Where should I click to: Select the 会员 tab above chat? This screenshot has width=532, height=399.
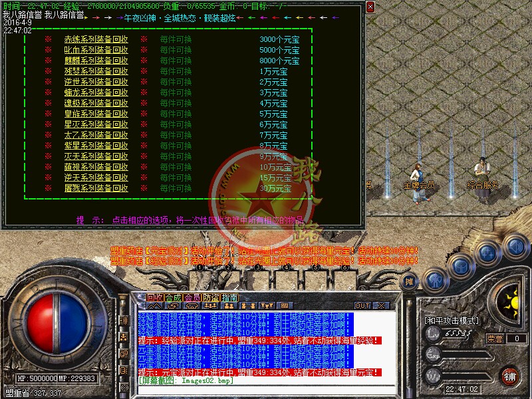pos(192,298)
